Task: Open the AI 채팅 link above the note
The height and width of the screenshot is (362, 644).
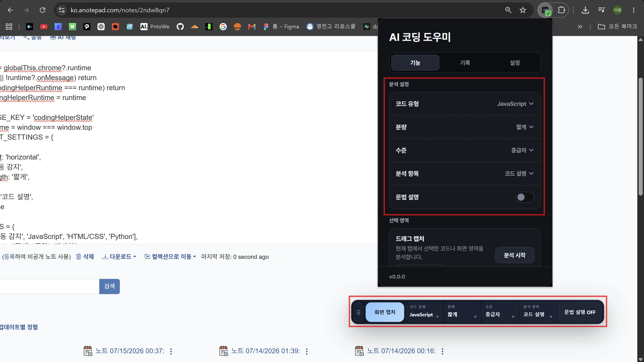Action: click(63, 38)
